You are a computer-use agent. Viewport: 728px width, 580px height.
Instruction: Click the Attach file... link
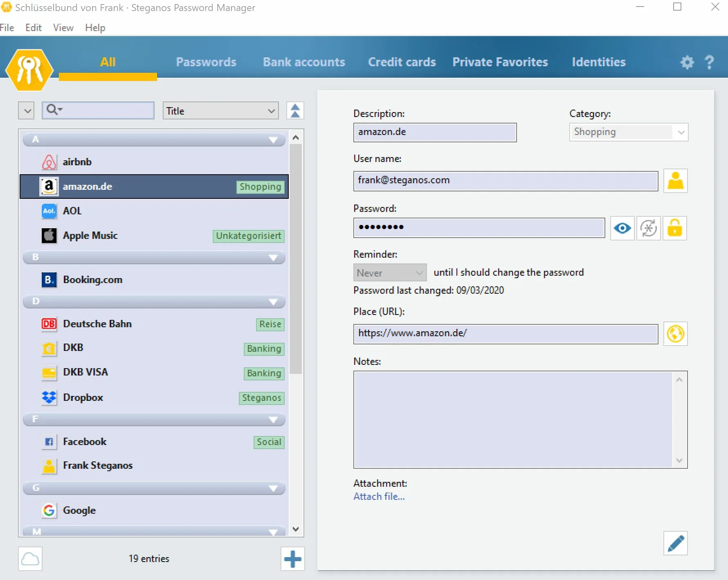pos(379,497)
